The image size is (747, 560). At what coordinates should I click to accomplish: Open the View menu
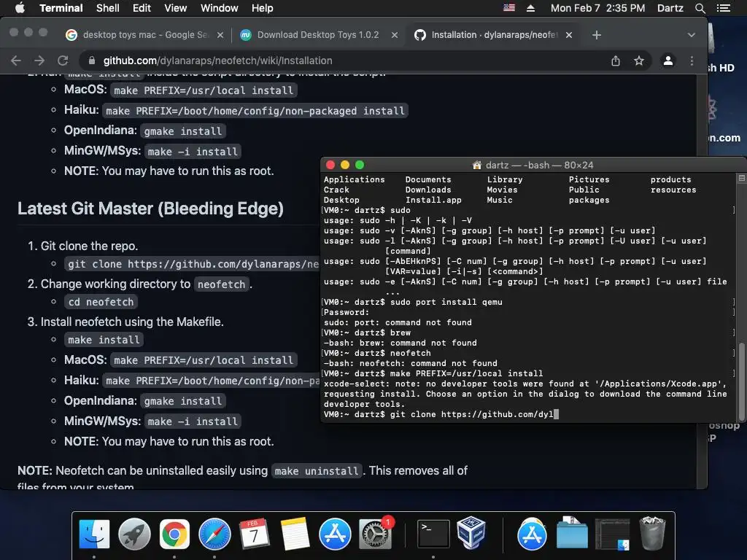click(175, 8)
